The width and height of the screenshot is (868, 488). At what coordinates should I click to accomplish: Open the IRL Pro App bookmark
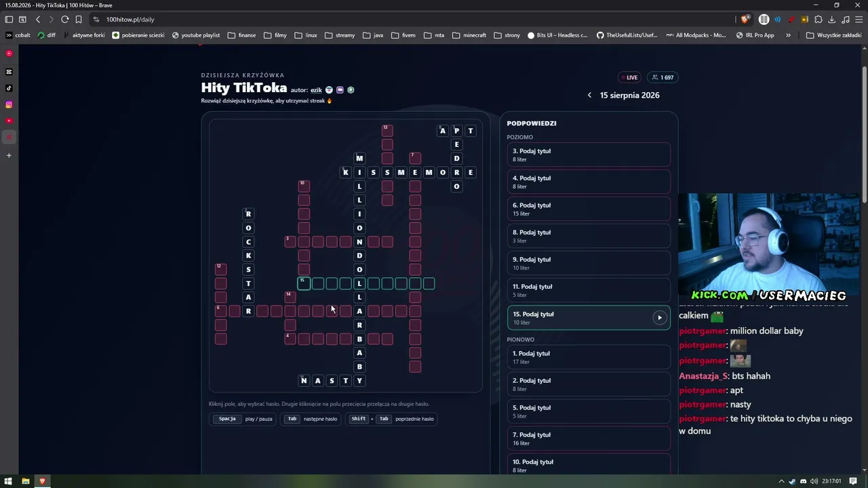tap(755, 35)
